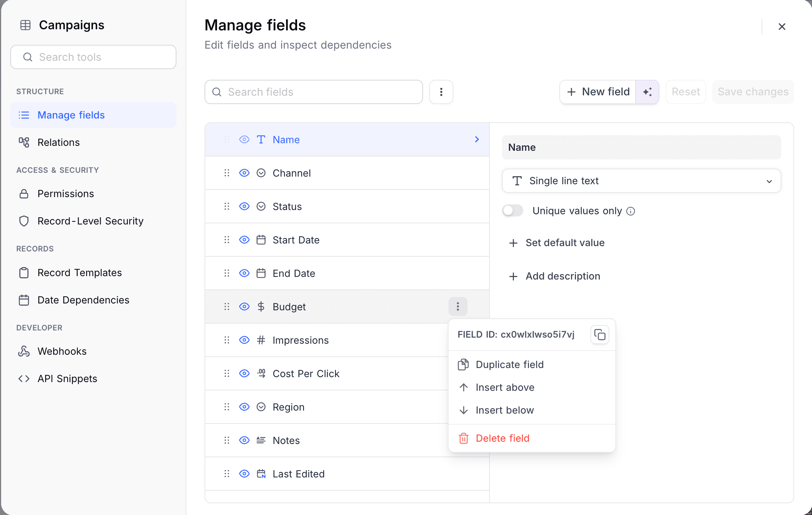Toggle visibility of End Date field

coord(244,273)
